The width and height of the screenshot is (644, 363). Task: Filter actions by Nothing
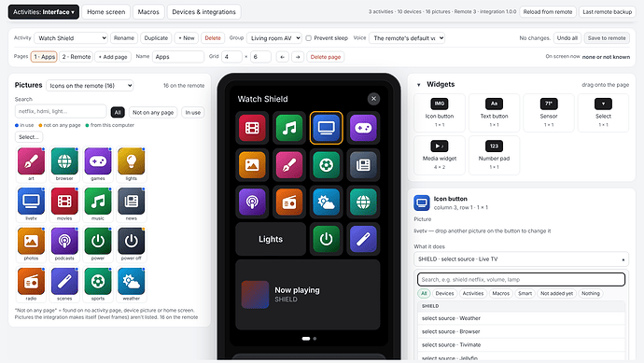click(x=590, y=293)
